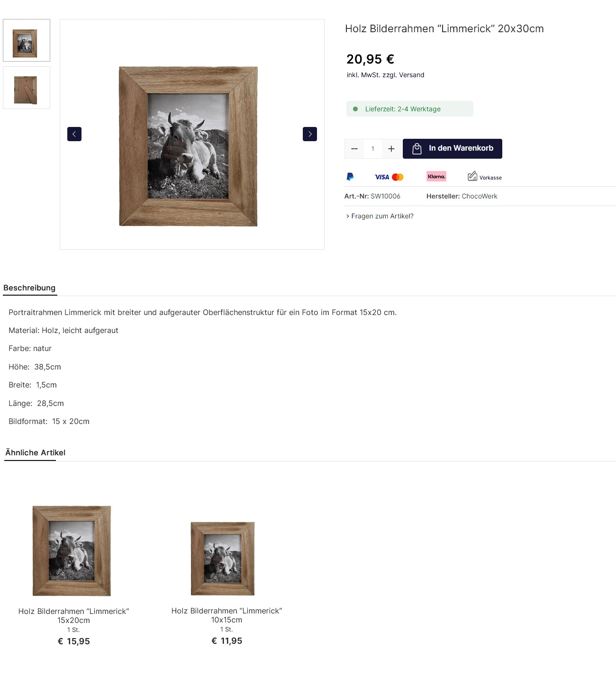616x685 pixels.
Task: Open the Beschreibung tab
Action: [29, 288]
